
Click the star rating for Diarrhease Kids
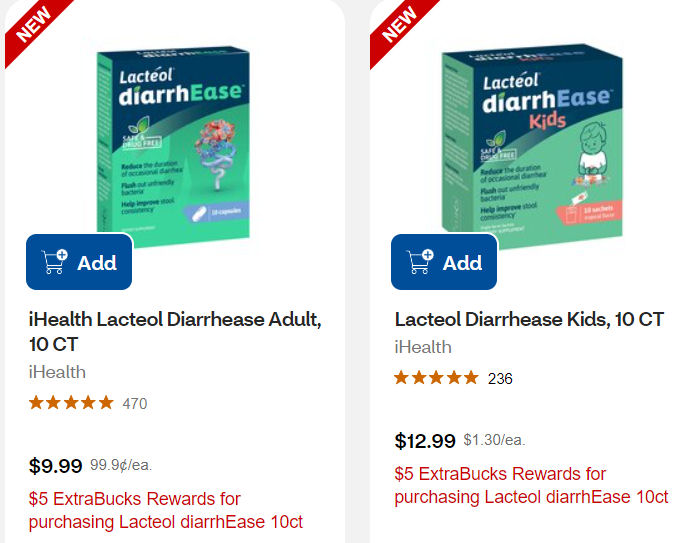click(x=436, y=378)
